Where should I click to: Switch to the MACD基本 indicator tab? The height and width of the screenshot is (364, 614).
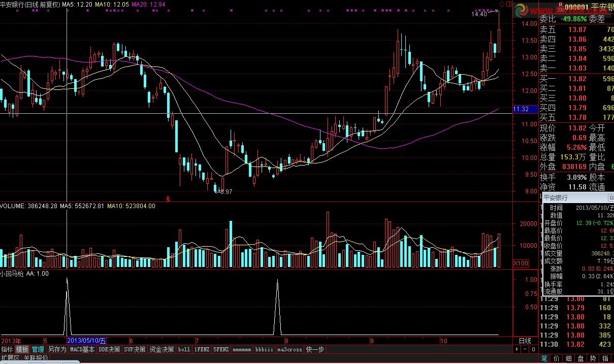pos(82,349)
